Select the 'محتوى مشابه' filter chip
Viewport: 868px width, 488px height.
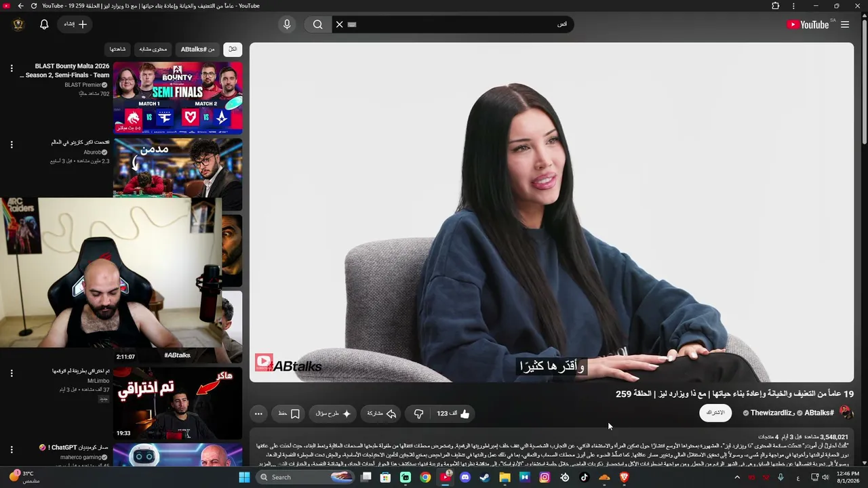click(153, 49)
